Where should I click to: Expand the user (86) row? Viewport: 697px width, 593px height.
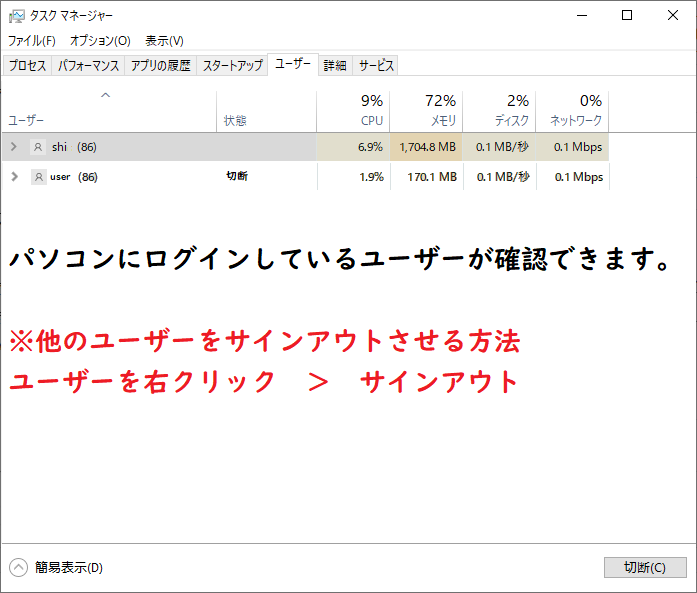pyautogui.click(x=15, y=176)
